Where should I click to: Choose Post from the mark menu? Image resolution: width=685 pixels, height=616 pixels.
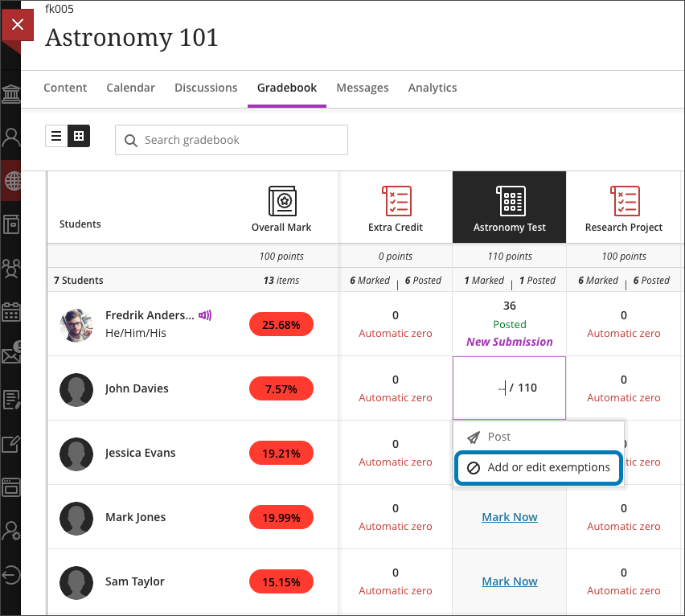[498, 437]
